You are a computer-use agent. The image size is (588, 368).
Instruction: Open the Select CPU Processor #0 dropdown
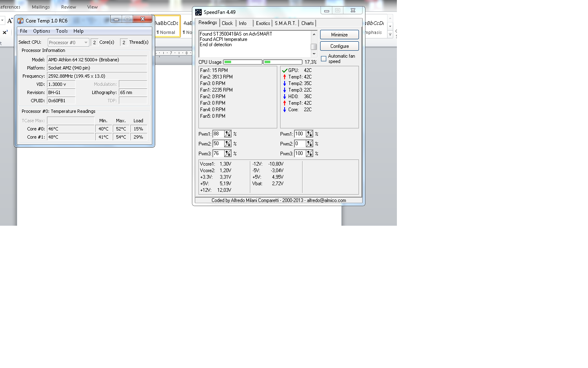69,43
